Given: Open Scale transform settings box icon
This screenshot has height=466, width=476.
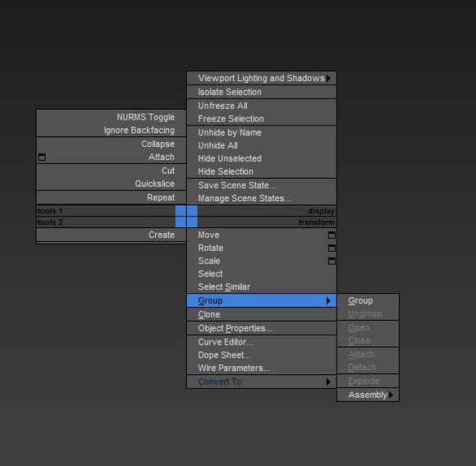Looking at the screenshot, I should 332,261.
